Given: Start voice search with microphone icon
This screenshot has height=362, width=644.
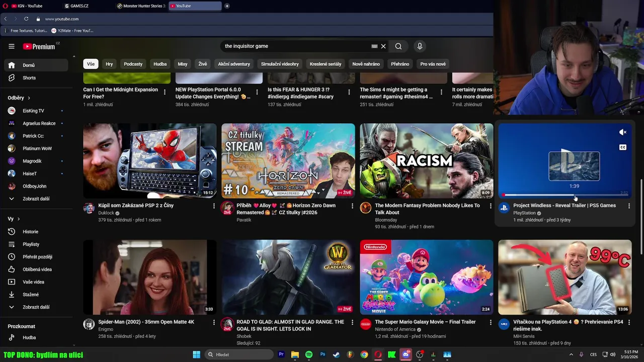Looking at the screenshot, I should (420, 46).
